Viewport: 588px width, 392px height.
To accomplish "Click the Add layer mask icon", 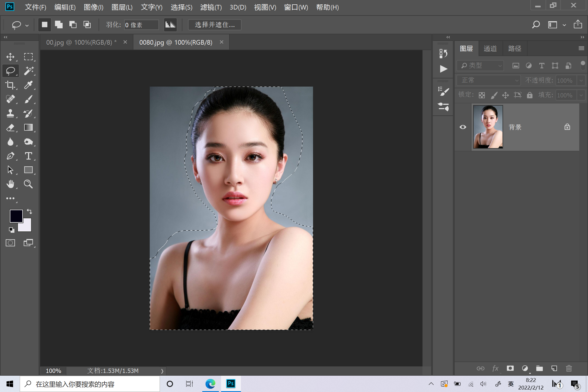I will (x=510, y=368).
